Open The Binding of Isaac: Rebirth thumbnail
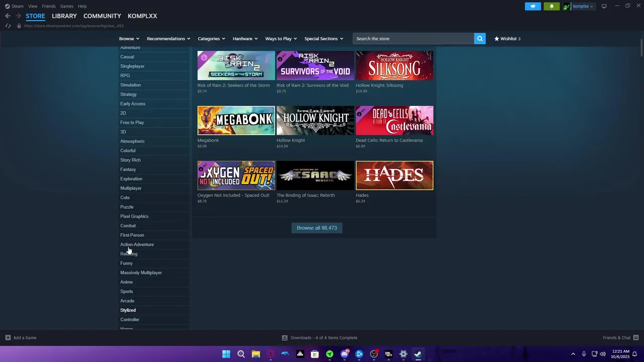This screenshot has height=362, width=644. pyautogui.click(x=315, y=175)
